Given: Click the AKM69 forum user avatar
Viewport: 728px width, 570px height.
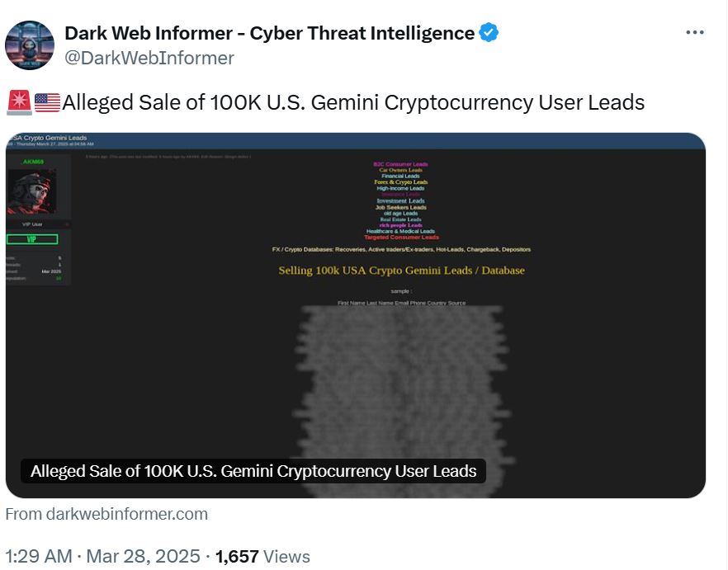Looking at the screenshot, I should coord(32,191).
